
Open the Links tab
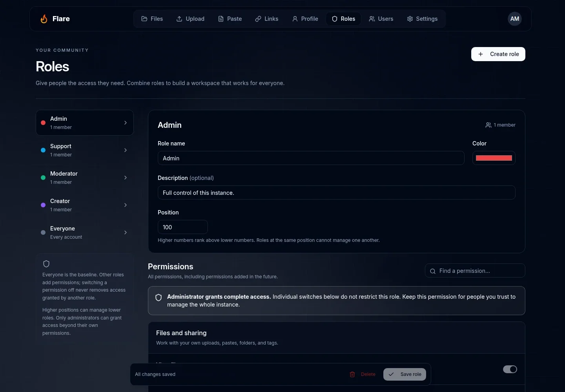pos(267,19)
